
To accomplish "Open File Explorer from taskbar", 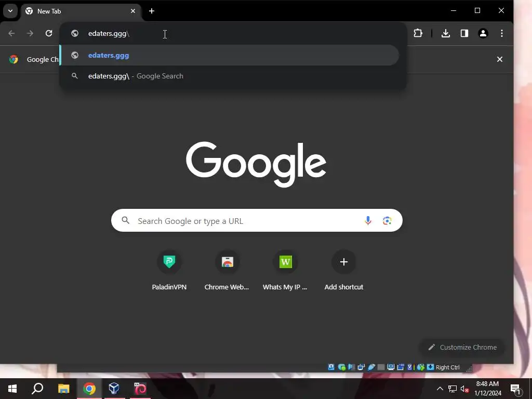I will pos(63,389).
